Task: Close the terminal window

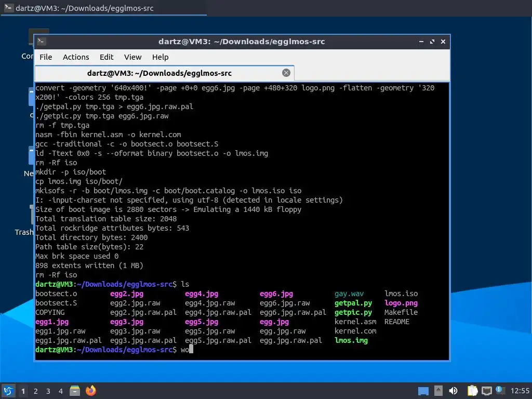Action: coord(443,42)
